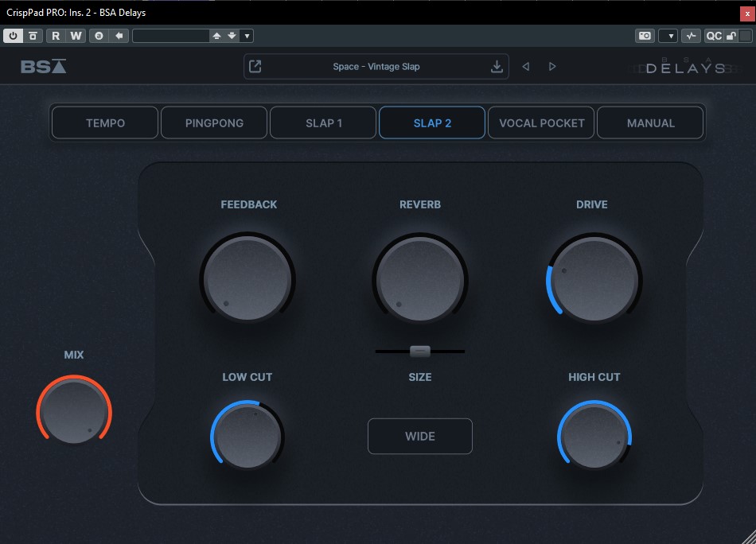Click the window resize grip in corner
This screenshot has height=544, width=756.
(x=749, y=537)
